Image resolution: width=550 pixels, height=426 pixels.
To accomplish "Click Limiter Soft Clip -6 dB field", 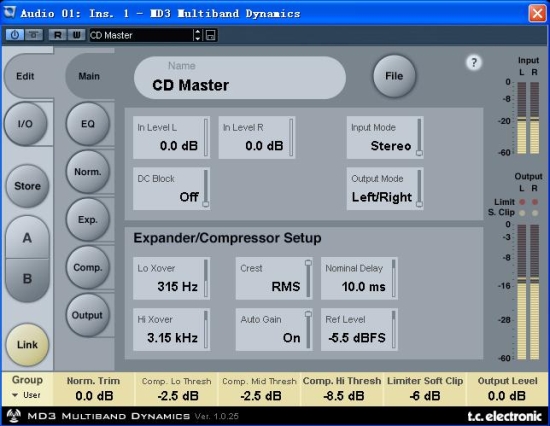I will click(x=425, y=389).
